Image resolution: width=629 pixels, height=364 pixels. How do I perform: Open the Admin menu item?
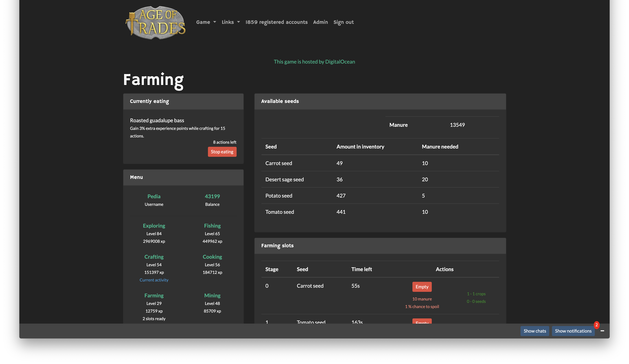point(320,22)
